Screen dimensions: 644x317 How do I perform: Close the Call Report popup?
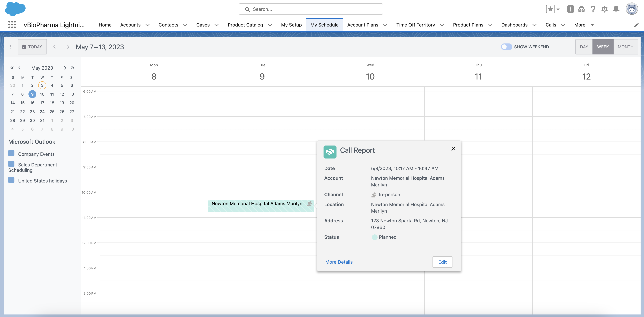453,149
